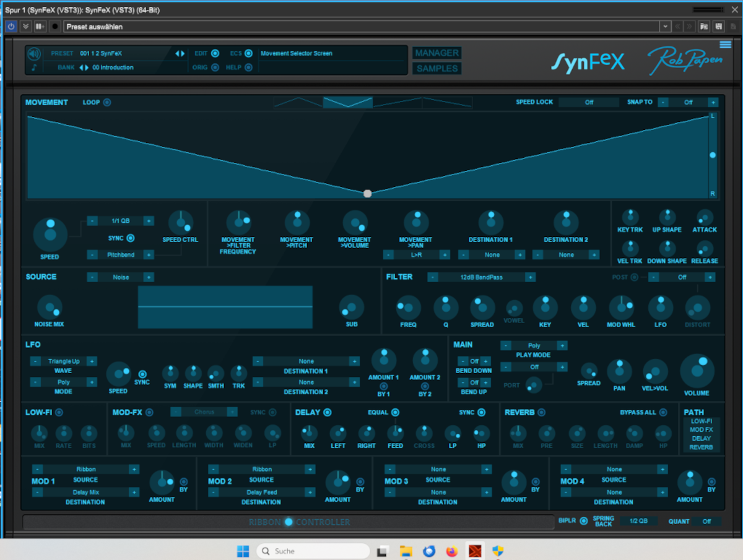Click the NOISE MIX knob

pyautogui.click(x=50, y=307)
